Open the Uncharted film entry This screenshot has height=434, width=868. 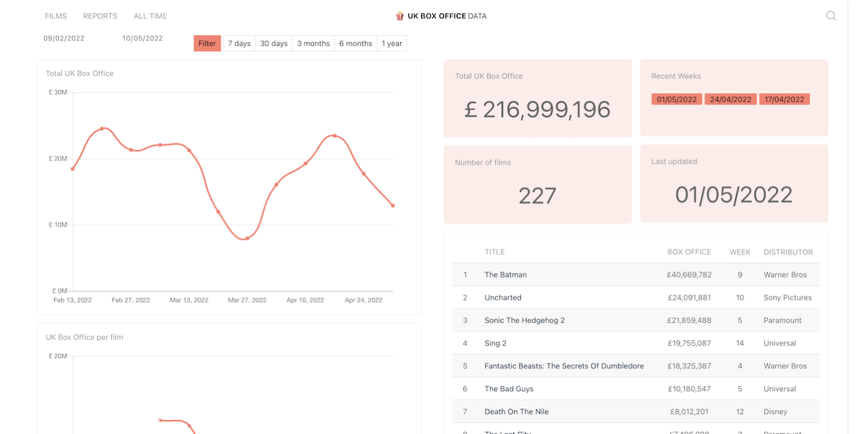point(502,298)
